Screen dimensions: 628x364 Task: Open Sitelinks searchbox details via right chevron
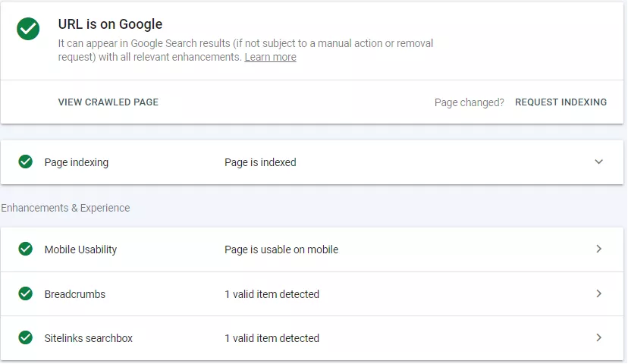(598, 337)
